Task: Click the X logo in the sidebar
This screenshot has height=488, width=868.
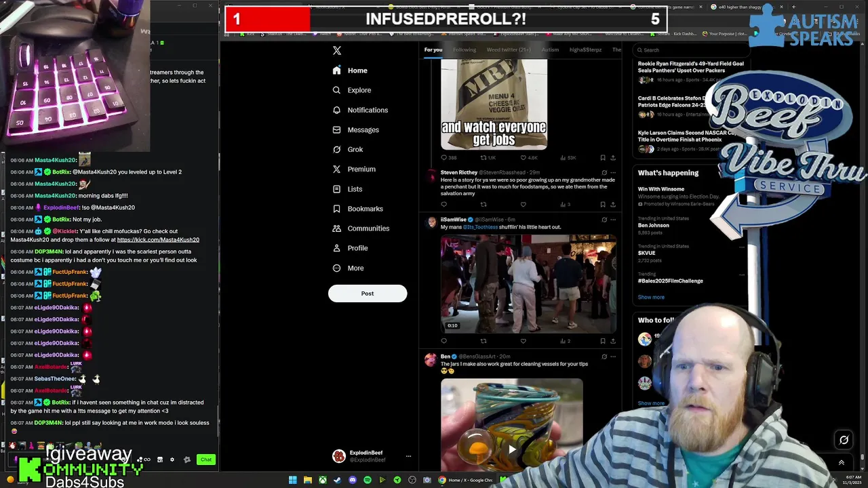Action: [337, 51]
